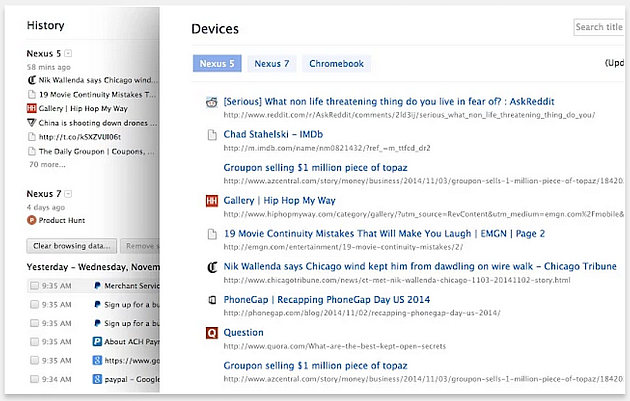Click into the Search title field
630x401 pixels.
[x=600, y=27]
